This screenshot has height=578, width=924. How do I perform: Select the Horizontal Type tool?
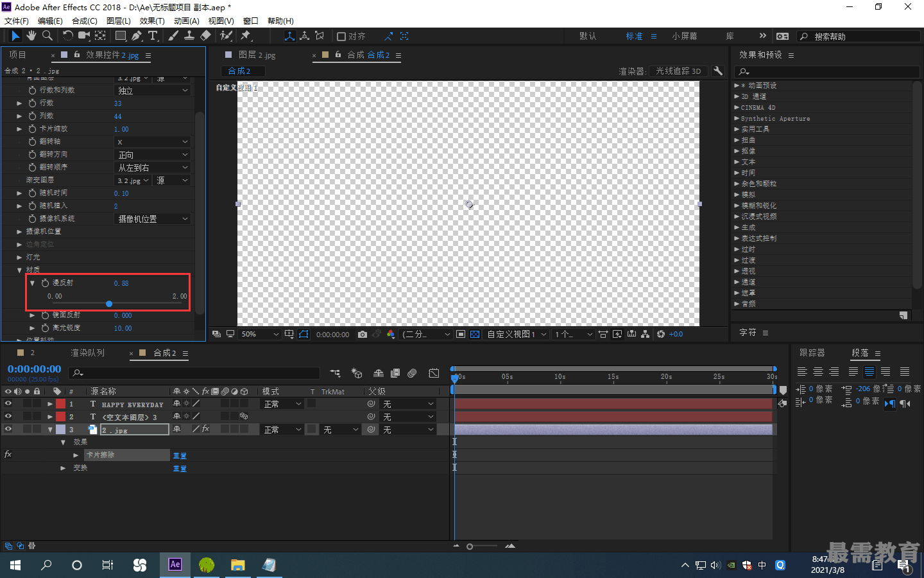[x=153, y=36]
